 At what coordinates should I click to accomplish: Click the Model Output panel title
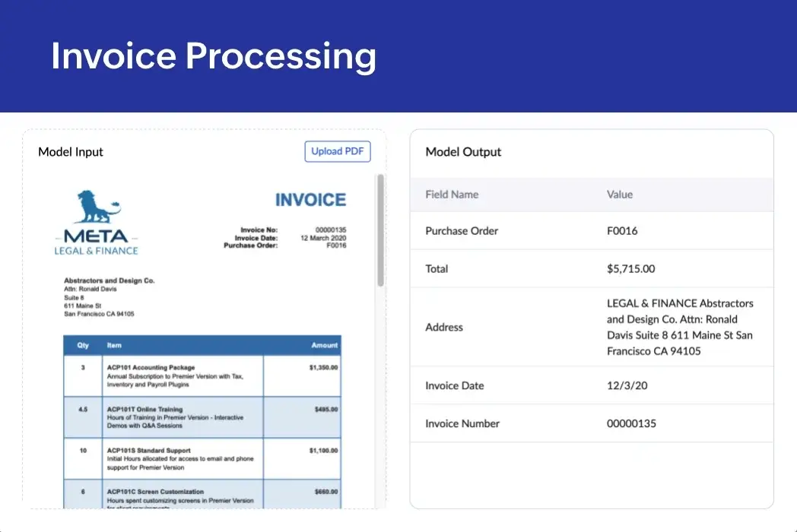(x=463, y=152)
